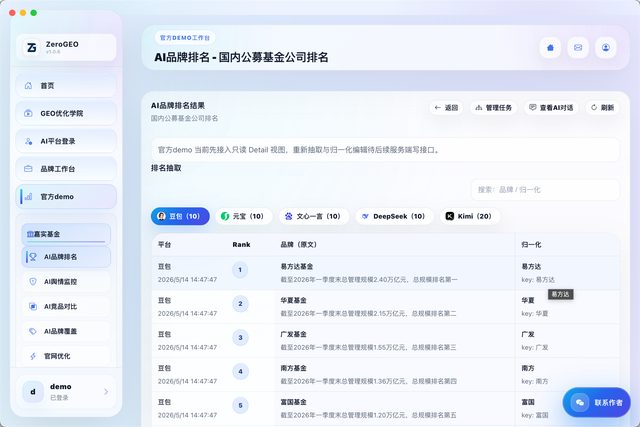Switch to the 元宝 (10) tab
Image resolution: width=640 pixels, height=427 pixels.
pyautogui.click(x=243, y=216)
